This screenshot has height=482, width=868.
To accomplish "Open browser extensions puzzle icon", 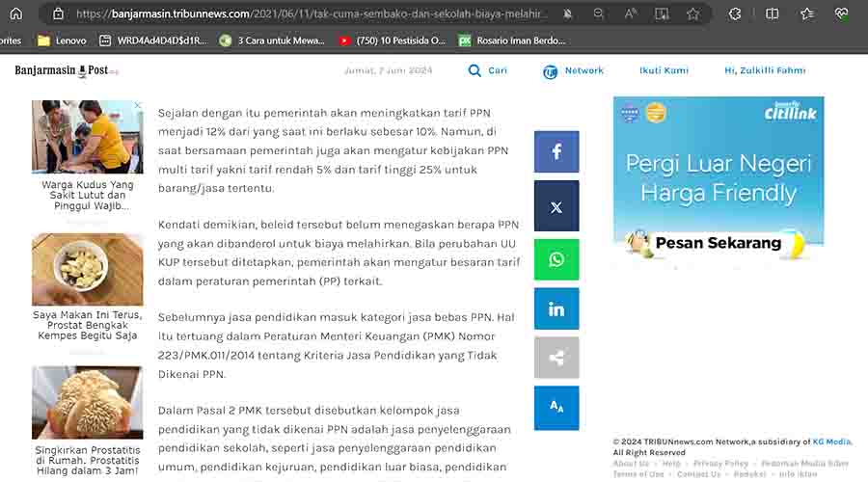I will (x=736, y=13).
